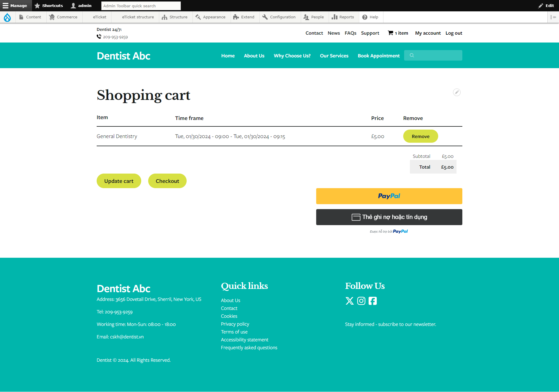559x392 pixels.
Task: Toggle toolbar orientation icon at far right
Action: (x=553, y=17)
